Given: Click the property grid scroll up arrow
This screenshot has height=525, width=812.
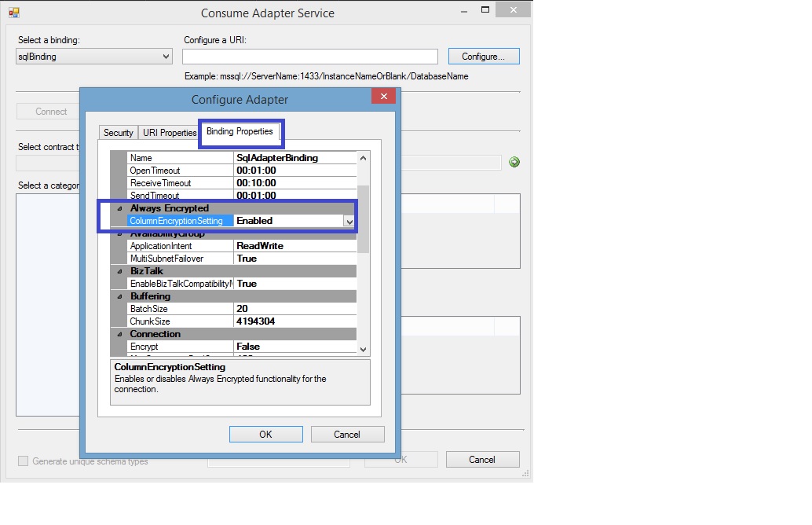Looking at the screenshot, I should coord(363,158).
